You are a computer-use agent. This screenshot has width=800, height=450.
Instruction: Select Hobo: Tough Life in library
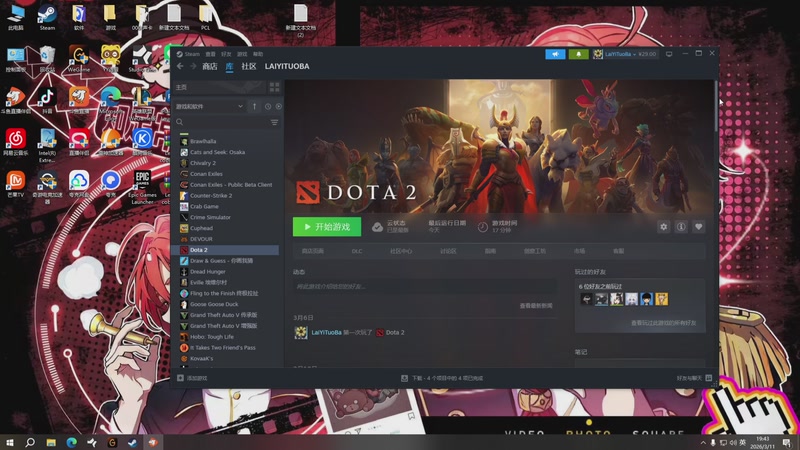212,337
